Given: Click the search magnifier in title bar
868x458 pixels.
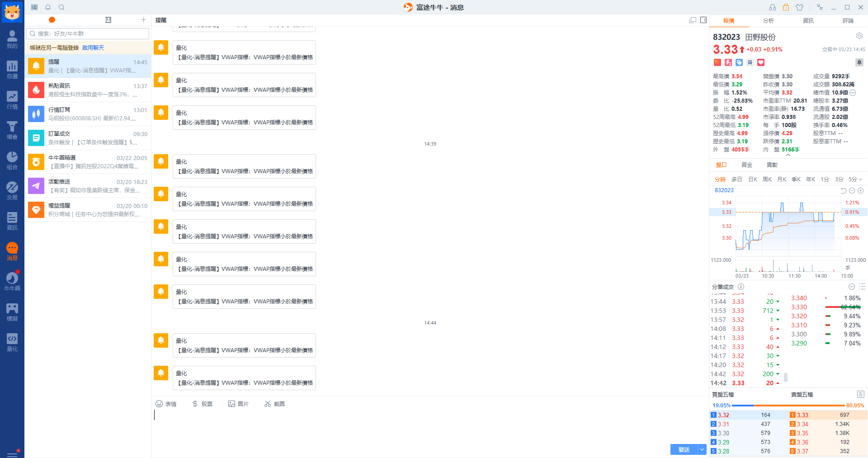Looking at the screenshot, I should 61,7.
